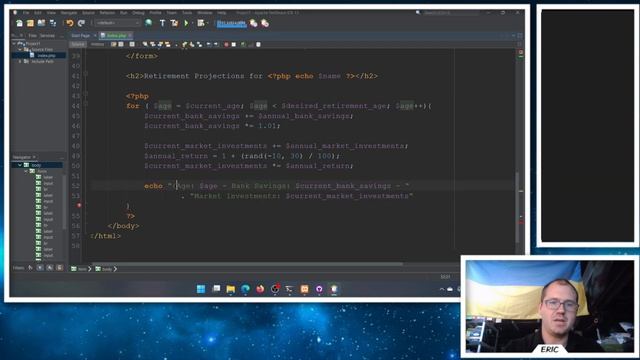Collapse the body node in Navigator

[x=20, y=165]
